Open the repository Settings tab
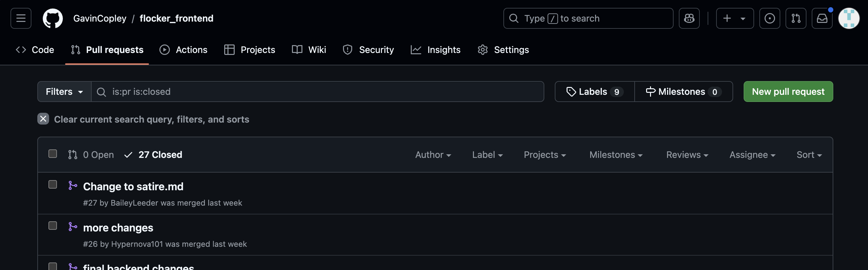This screenshot has width=868, height=270. click(503, 50)
